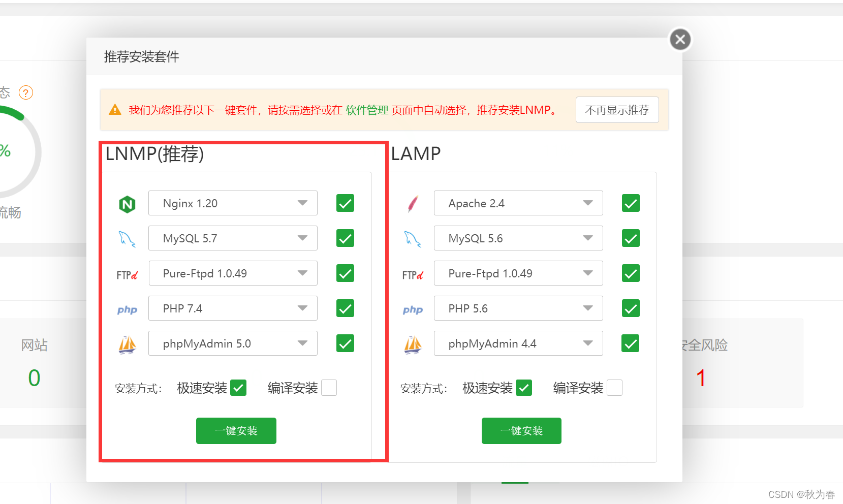843x504 pixels.
Task: Click the php icon in LNMP column
Action: (127, 309)
